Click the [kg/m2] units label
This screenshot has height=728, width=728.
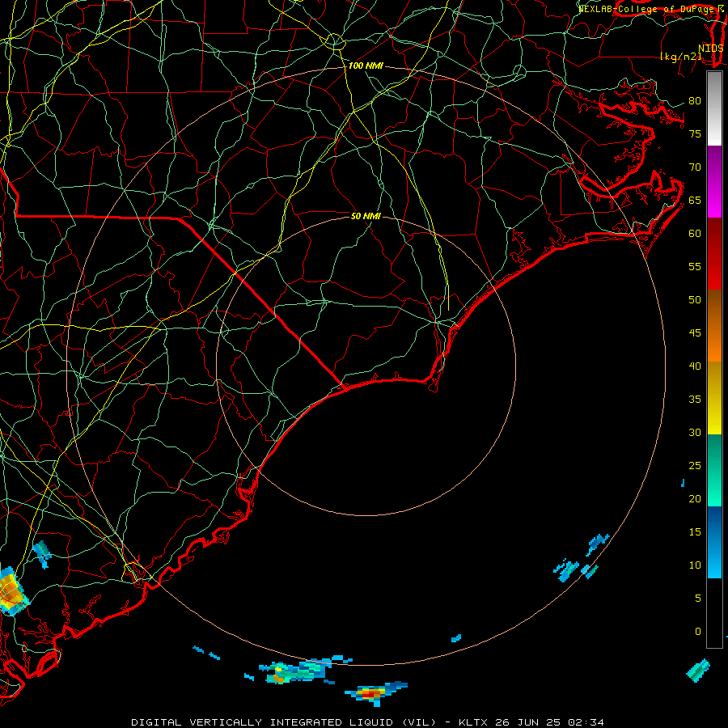pyautogui.click(x=680, y=57)
